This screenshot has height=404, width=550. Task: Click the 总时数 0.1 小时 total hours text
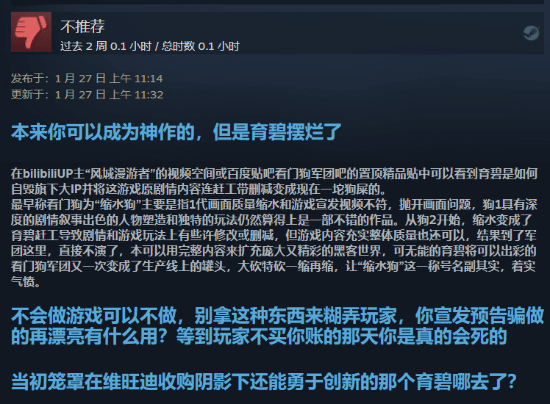pos(201,46)
